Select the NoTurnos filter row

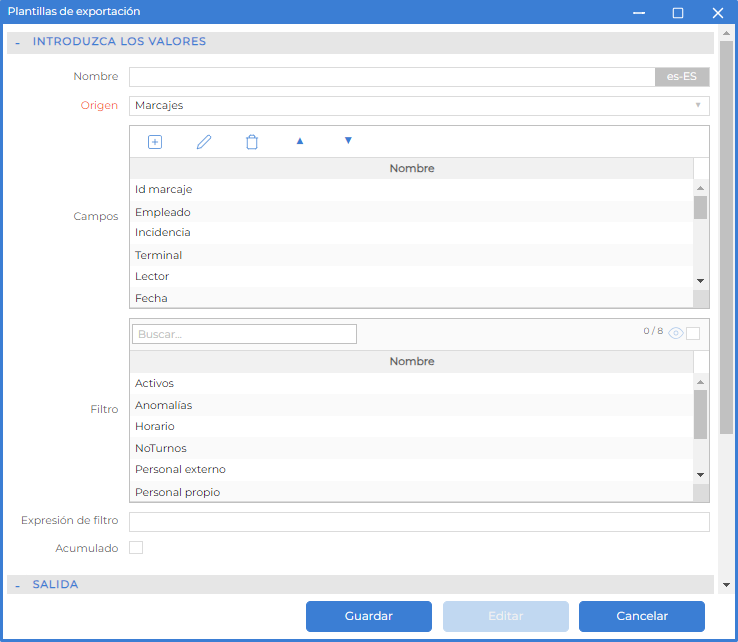click(x=411, y=448)
